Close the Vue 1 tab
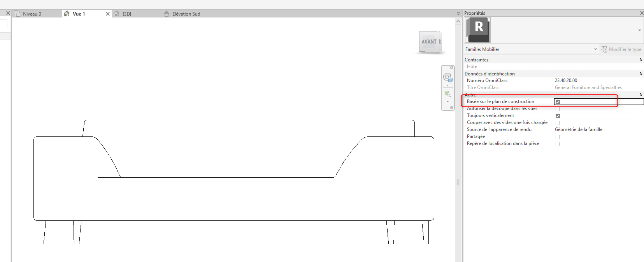644x262 pixels. (x=108, y=14)
